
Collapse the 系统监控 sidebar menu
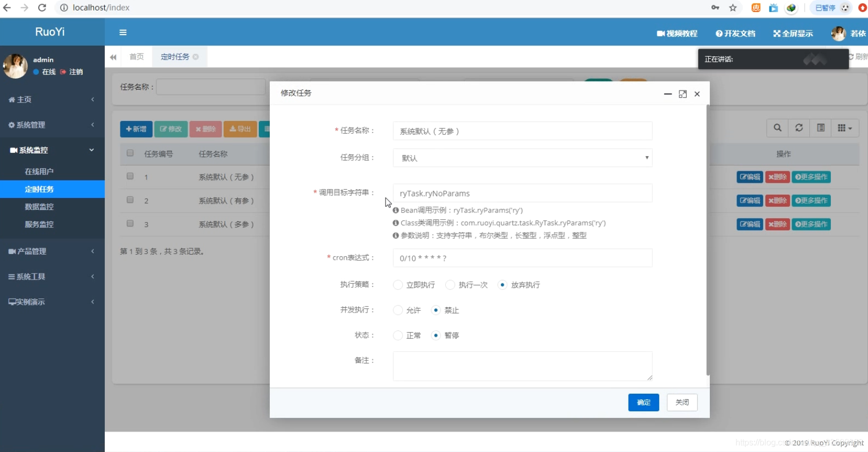pos(52,150)
